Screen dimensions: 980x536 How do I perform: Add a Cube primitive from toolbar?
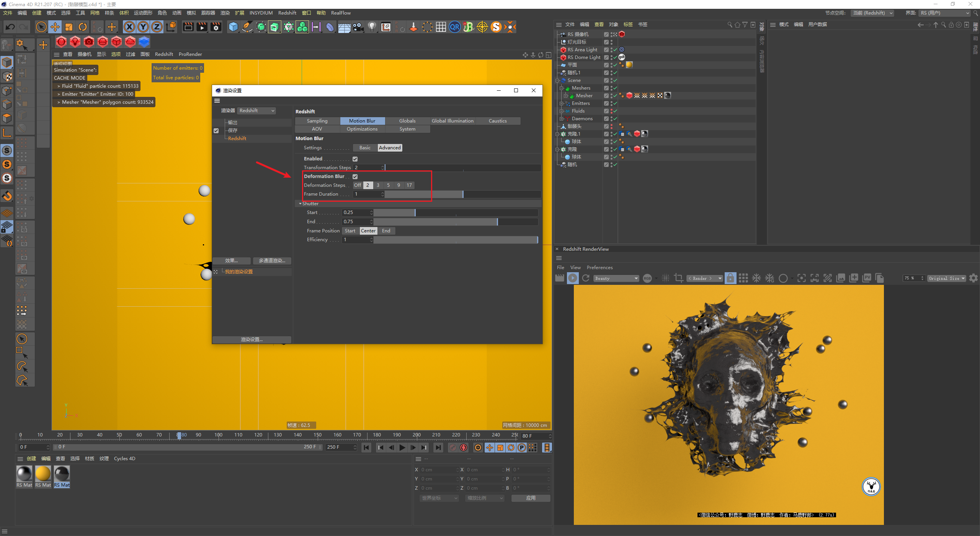click(x=233, y=27)
